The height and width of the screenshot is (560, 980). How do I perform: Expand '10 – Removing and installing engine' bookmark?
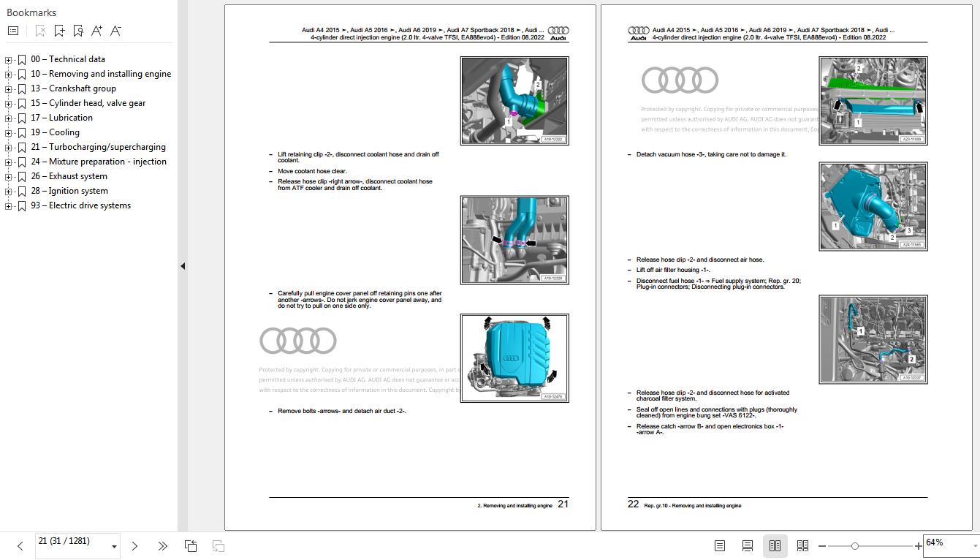coord(8,75)
